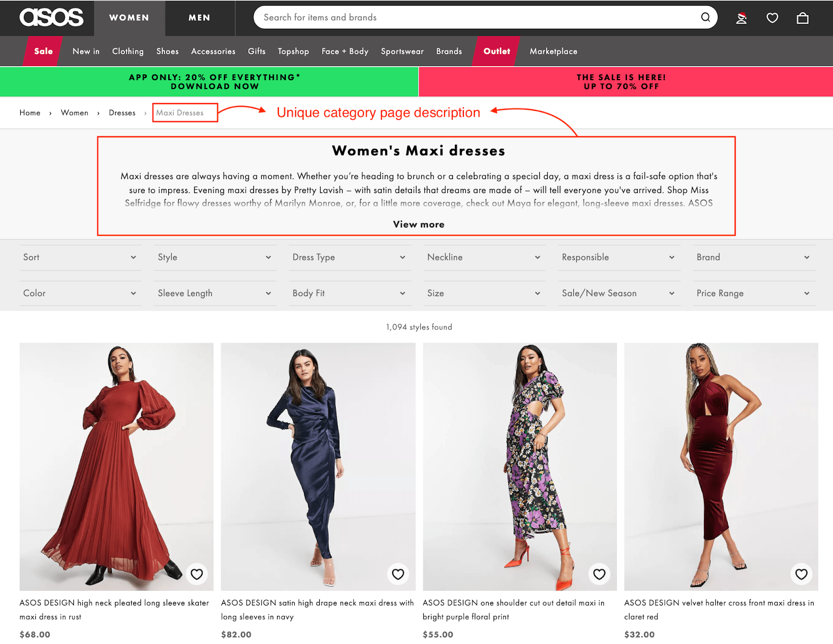The width and height of the screenshot is (833, 644).
Task: Click the app only 20% off banner
Action: point(209,82)
